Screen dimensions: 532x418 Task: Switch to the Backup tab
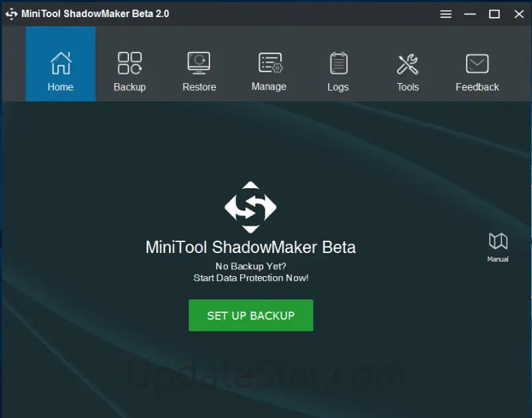(x=130, y=64)
